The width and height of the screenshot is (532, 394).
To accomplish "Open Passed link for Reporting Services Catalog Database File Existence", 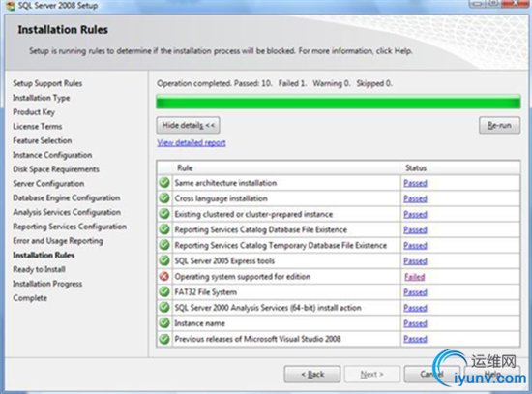I will tap(415, 230).
